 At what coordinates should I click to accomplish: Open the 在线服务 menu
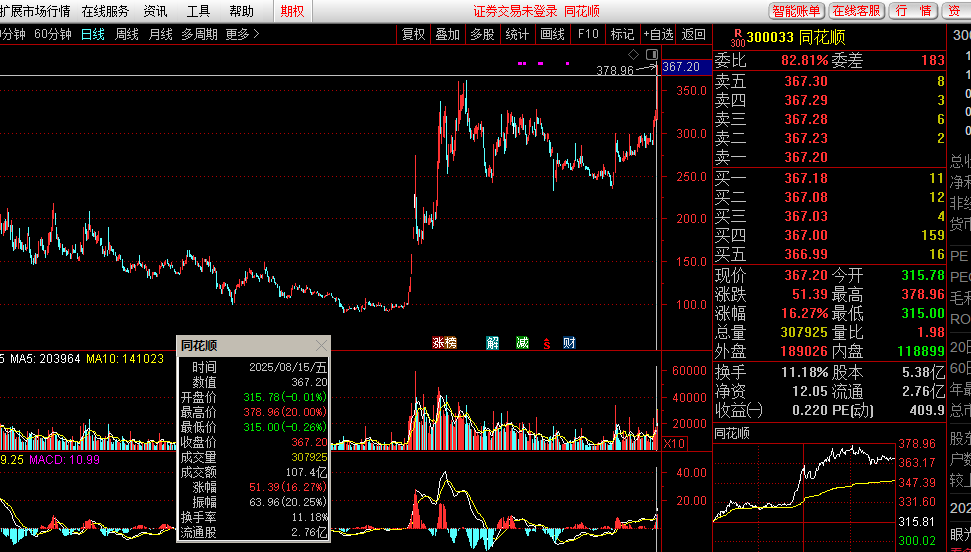(105, 11)
